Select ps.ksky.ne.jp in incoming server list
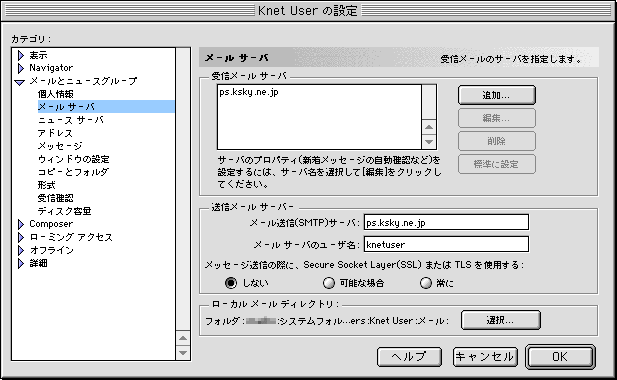 tap(249, 92)
